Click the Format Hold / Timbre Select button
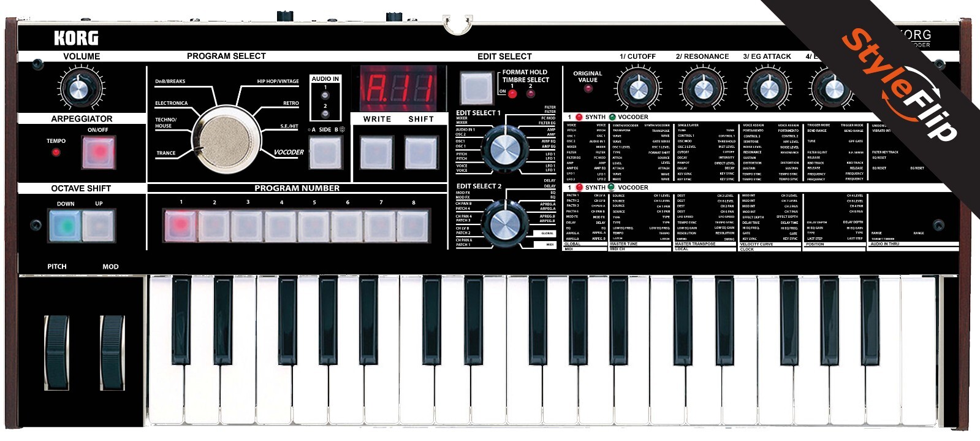This screenshot has width=980, height=441. tap(477, 88)
